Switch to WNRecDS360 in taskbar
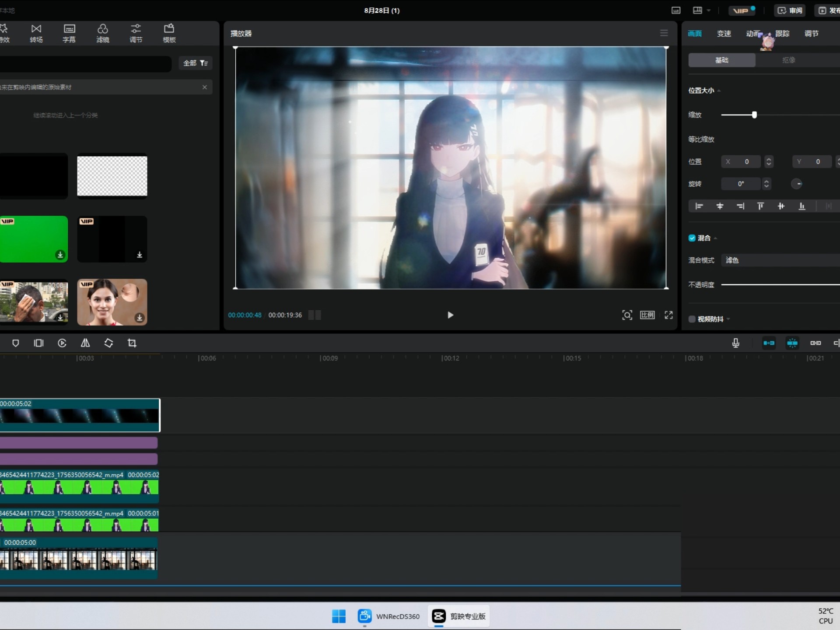The width and height of the screenshot is (840, 630). click(388, 616)
